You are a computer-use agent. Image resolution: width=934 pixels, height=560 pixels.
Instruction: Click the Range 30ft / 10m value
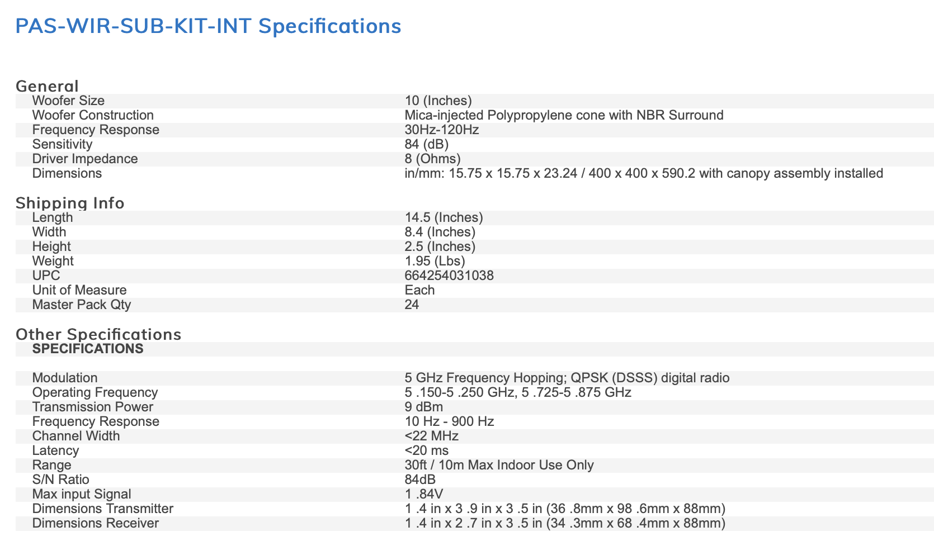[499, 465]
